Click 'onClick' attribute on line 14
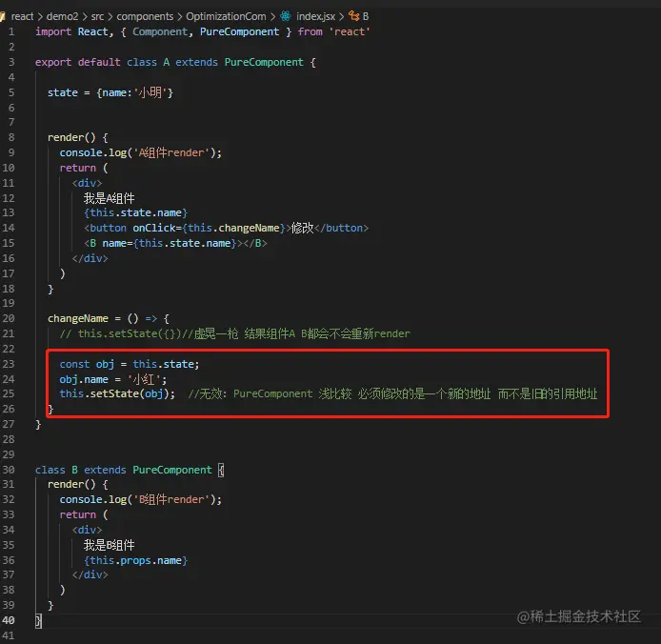The width and height of the screenshot is (661, 644). click(154, 228)
